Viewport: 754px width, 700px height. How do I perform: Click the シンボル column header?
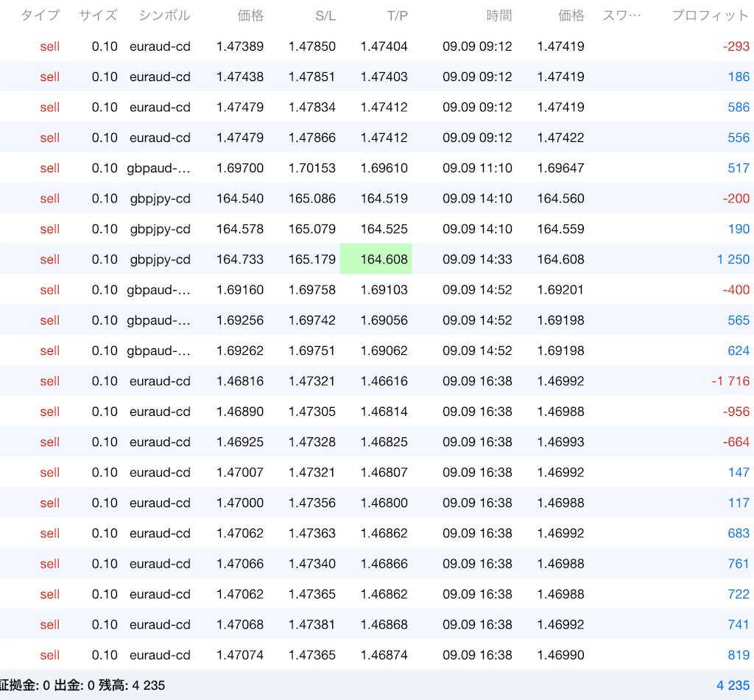[x=164, y=15]
